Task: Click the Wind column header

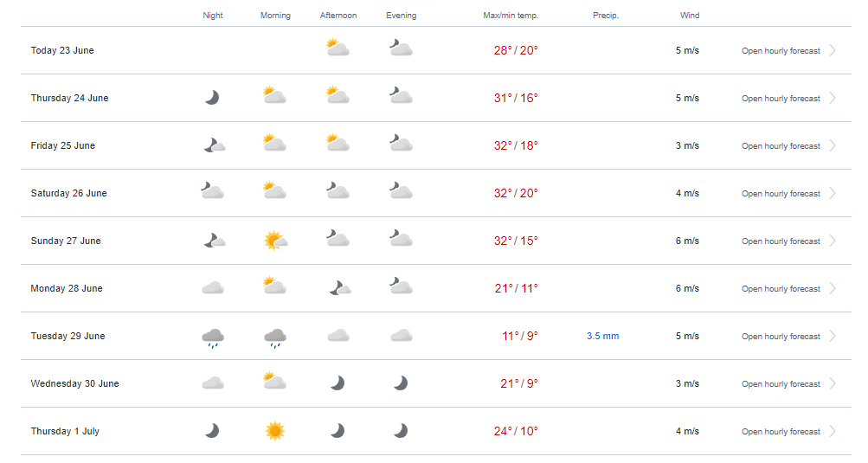Action: click(690, 16)
